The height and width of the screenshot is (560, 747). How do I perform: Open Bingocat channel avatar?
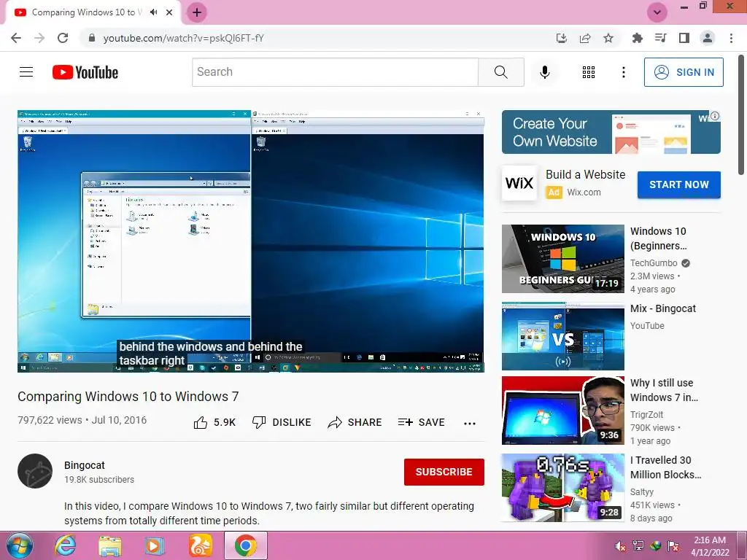coord(35,471)
